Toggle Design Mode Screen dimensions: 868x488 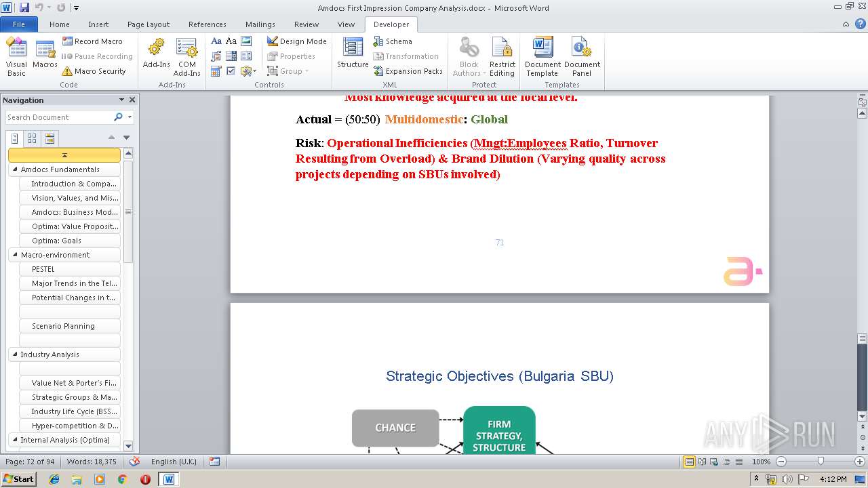pos(296,41)
